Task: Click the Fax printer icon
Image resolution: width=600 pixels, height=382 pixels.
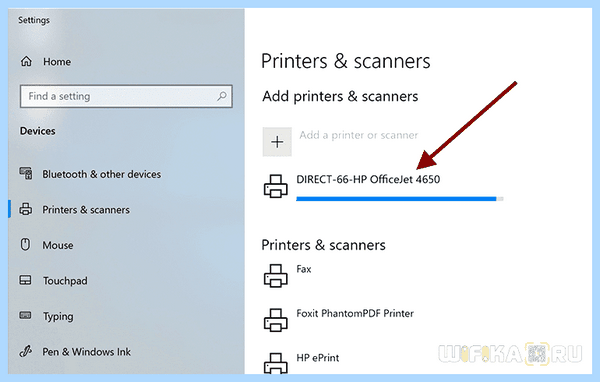Action: [x=276, y=276]
